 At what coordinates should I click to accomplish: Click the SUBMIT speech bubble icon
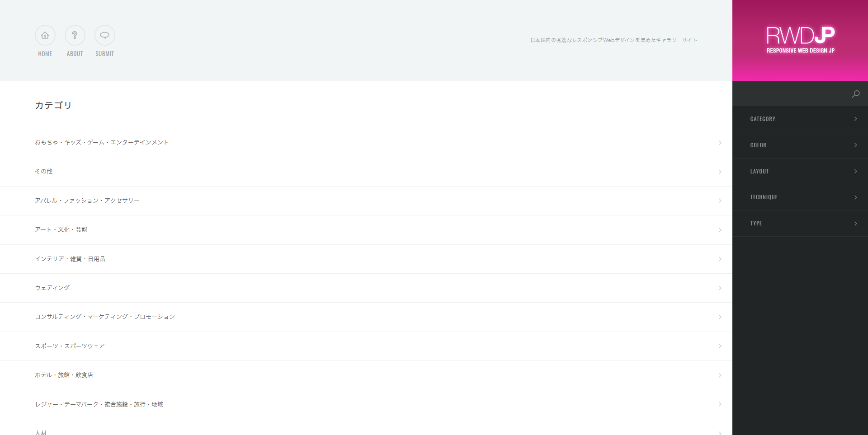[105, 35]
